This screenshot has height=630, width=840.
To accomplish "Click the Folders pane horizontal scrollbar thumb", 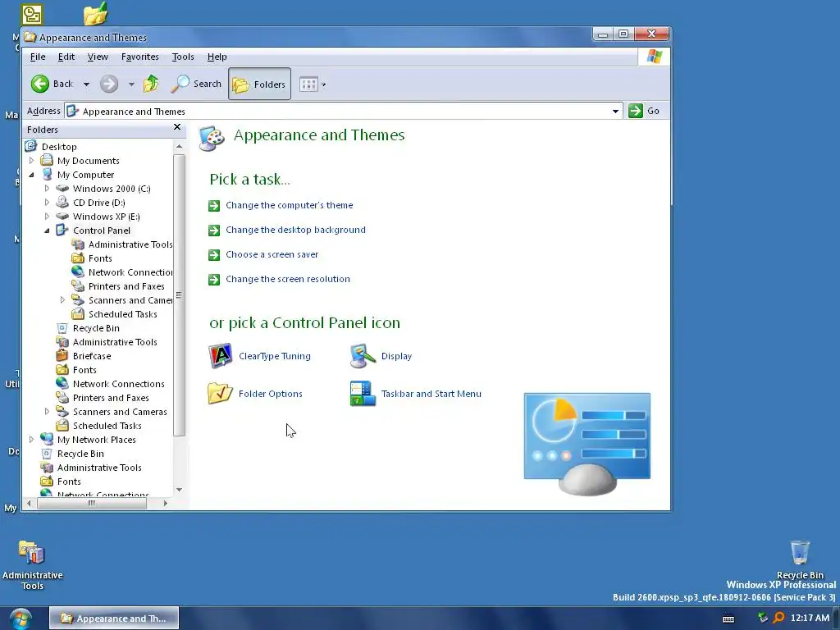I will pyautogui.click(x=92, y=503).
